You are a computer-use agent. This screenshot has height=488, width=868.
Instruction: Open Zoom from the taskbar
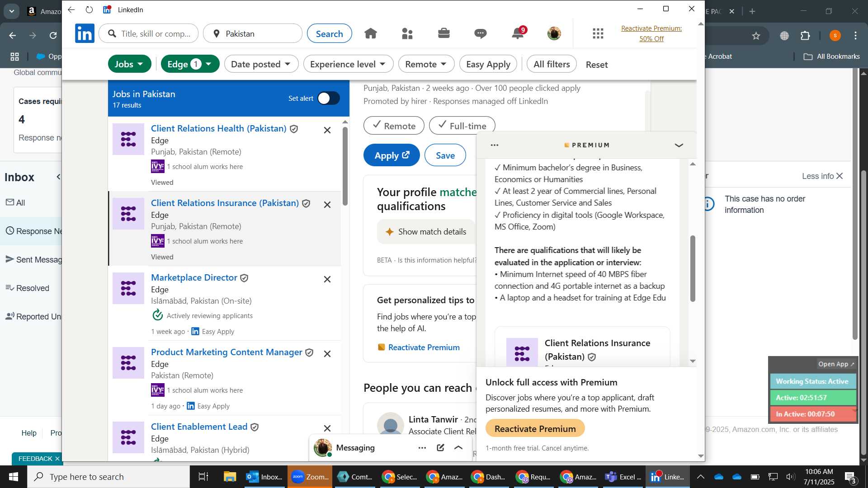310,477
